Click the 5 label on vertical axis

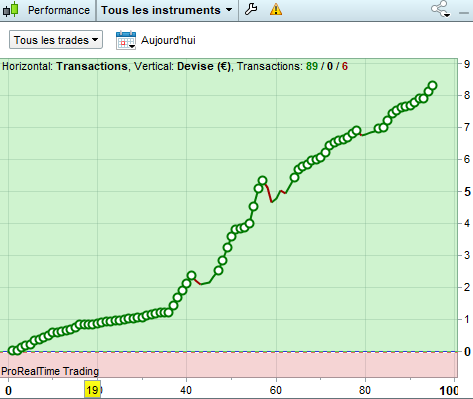467,192
